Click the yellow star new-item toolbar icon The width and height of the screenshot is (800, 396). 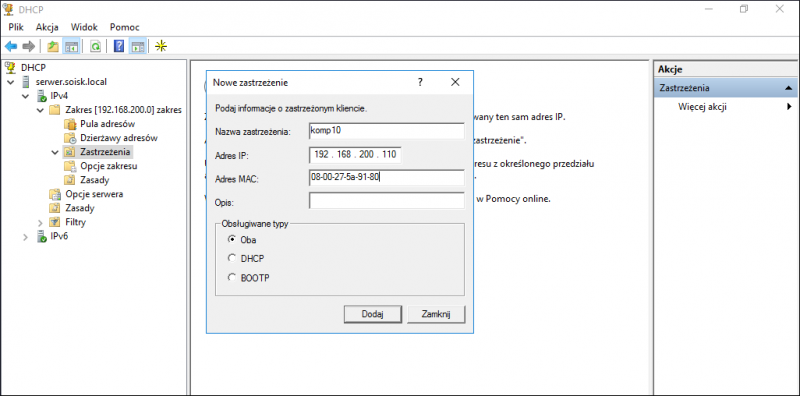(161, 47)
